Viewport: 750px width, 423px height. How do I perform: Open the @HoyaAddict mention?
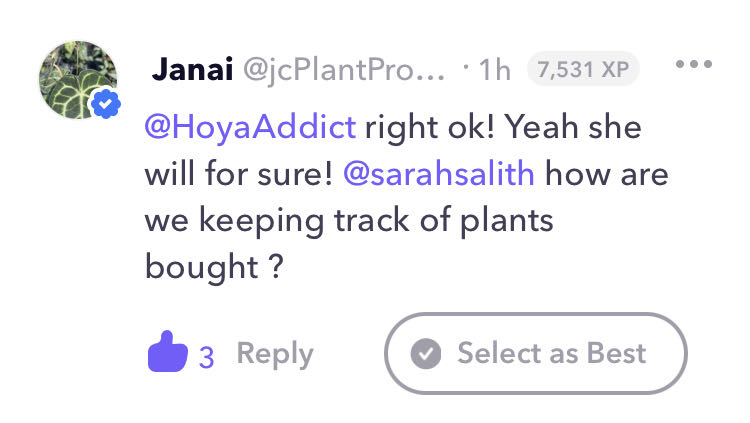(x=250, y=127)
